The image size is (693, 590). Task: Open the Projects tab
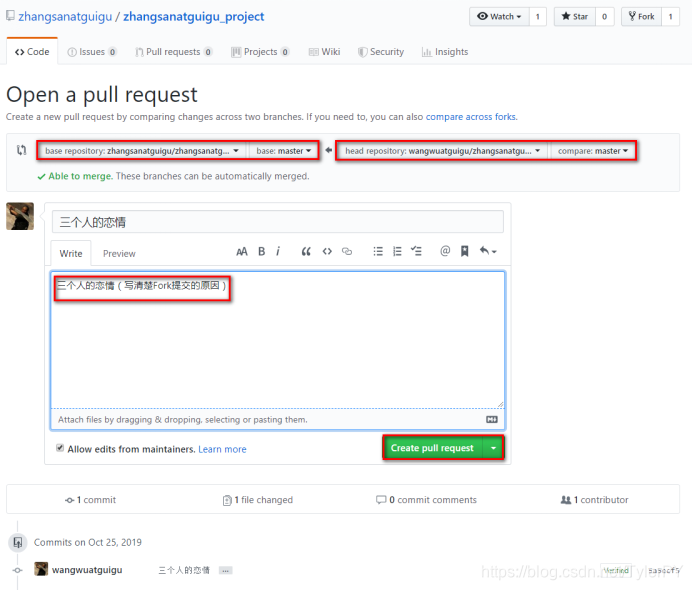click(260, 52)
